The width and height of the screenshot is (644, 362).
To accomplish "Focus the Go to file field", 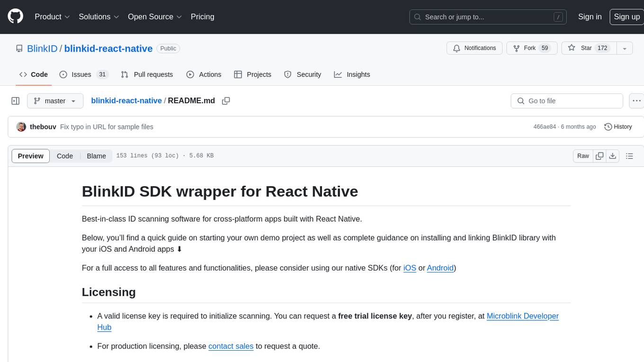I will pos(567,101).
